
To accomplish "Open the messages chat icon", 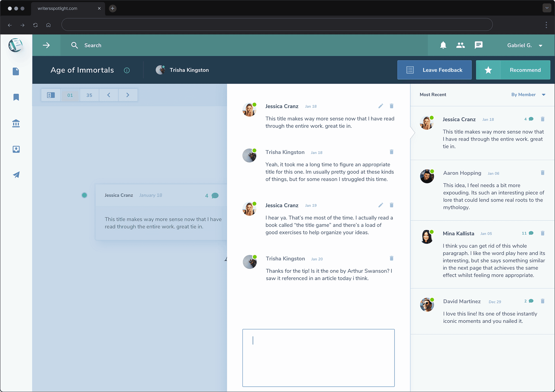I will pyautogui.click(x=479, y=45).
